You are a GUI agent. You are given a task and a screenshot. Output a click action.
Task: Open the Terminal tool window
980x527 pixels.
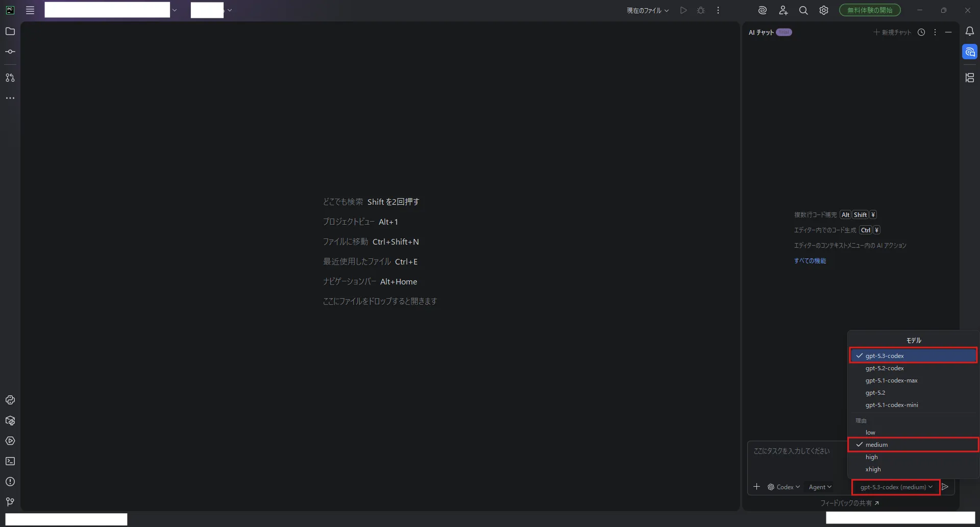(10, 461)
